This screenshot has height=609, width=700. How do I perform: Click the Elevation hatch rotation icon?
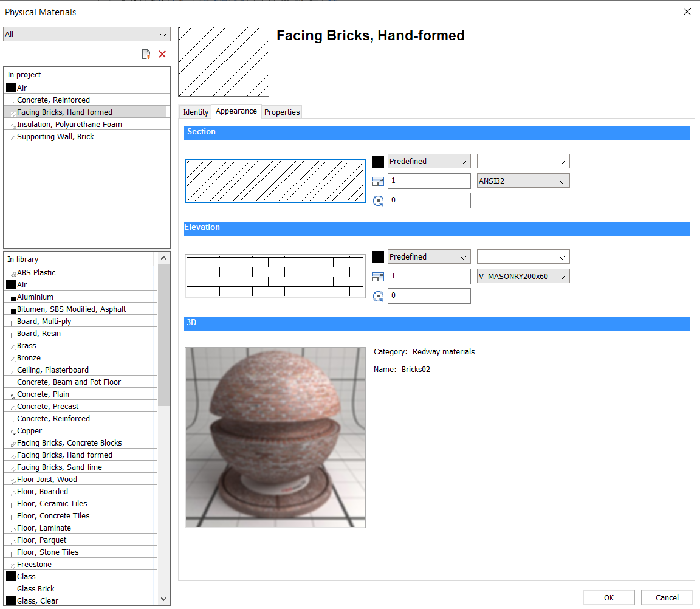tap(378, 296)
